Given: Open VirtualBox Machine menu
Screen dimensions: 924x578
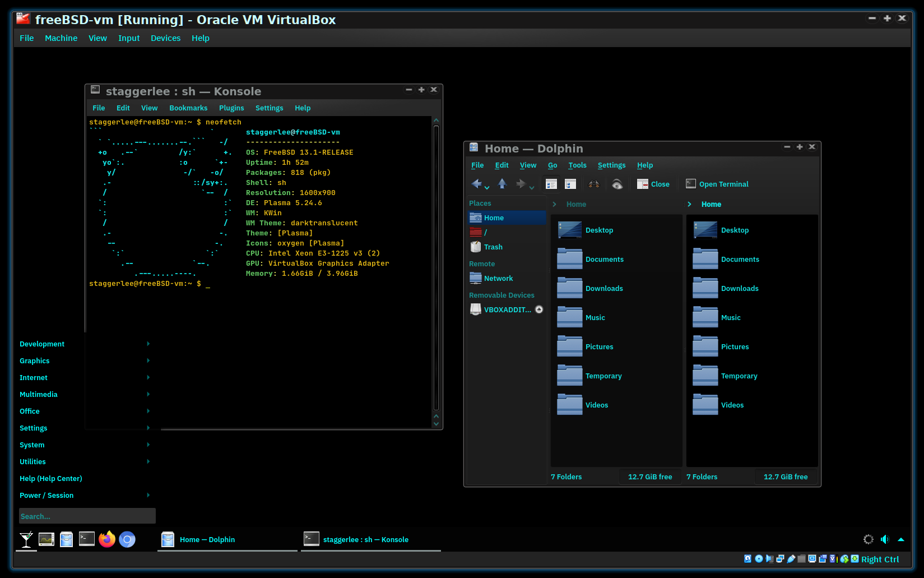Looking at the screenshot, I should 61,38.
